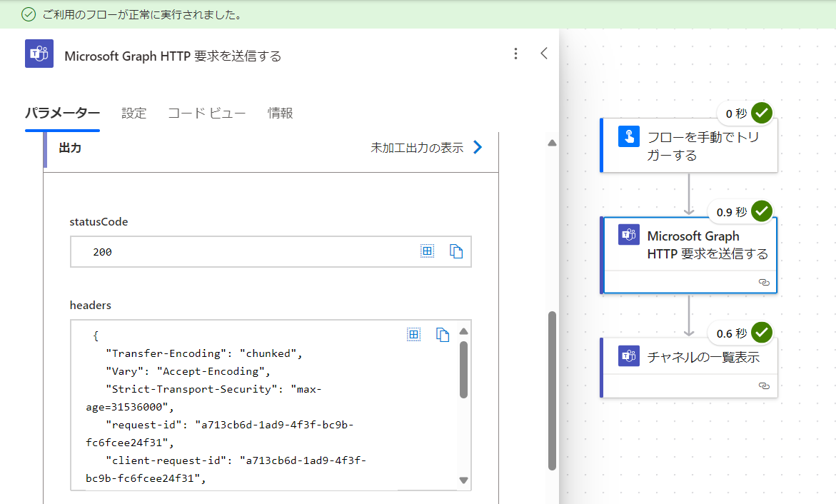
Task: Click the panel title Microsoft Graph HTTP 要求を送信する
Action: point(173,56)
